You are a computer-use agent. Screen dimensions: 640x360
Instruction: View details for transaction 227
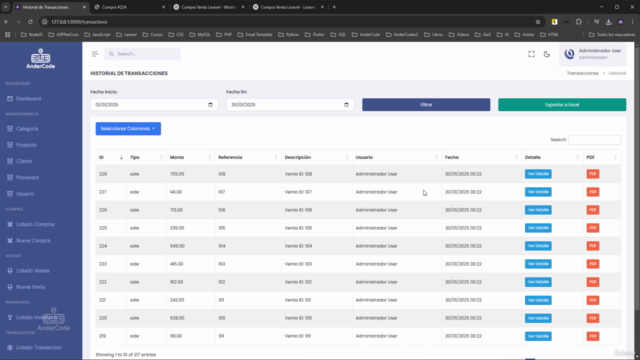(538, 192)
